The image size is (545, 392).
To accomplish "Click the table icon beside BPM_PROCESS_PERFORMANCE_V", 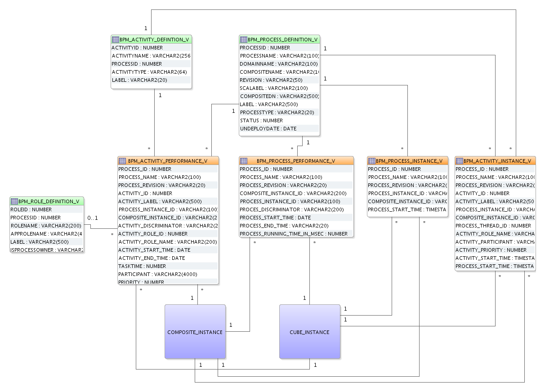I will 243,160.
